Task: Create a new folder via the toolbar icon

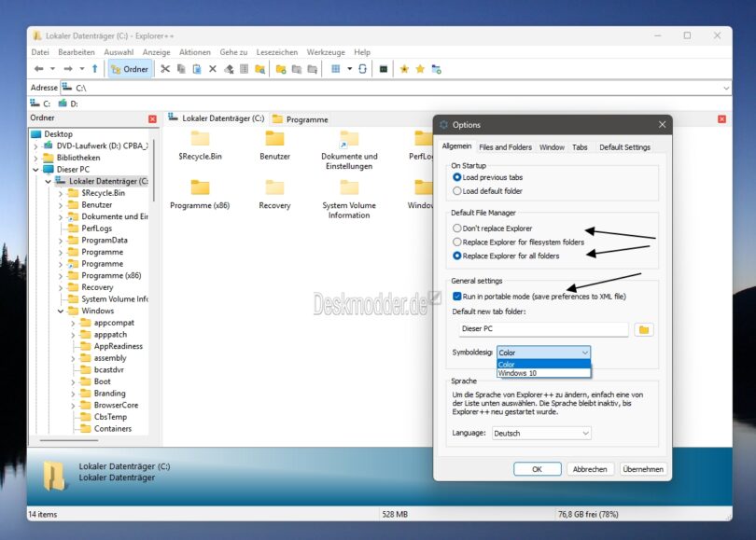Action: pos(279,68)
